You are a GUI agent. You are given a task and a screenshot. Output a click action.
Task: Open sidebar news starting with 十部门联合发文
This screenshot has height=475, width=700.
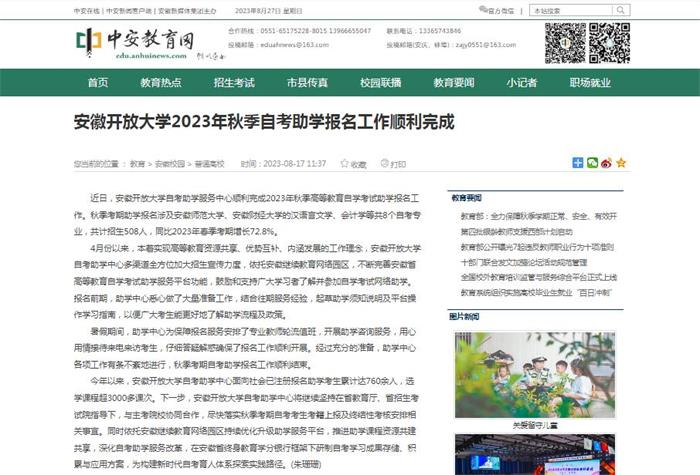[x=524, y=262]
